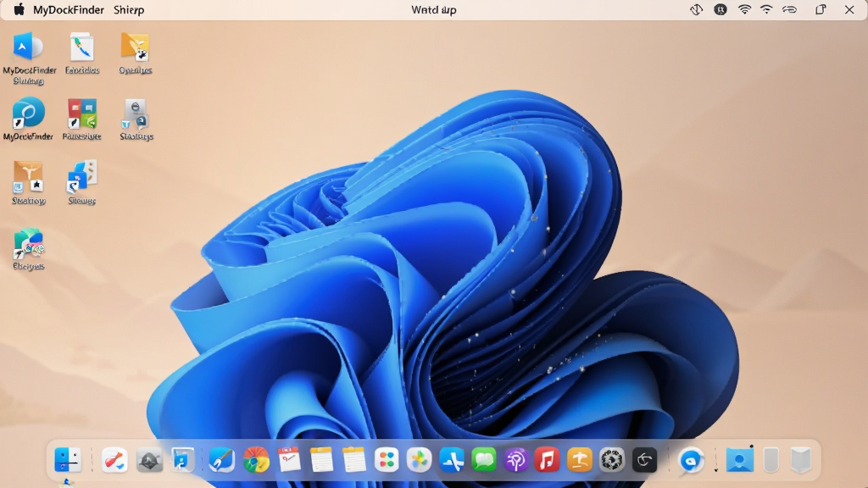Select the orange folder desktop shortcut
Viewport: 868px width, 488px height.
click(136, 53)
